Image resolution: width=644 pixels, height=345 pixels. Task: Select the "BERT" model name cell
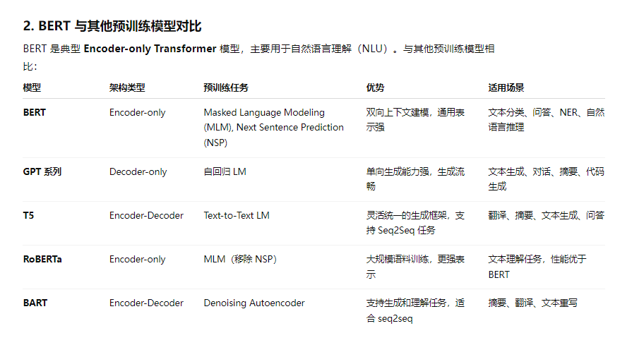[35, 112]
